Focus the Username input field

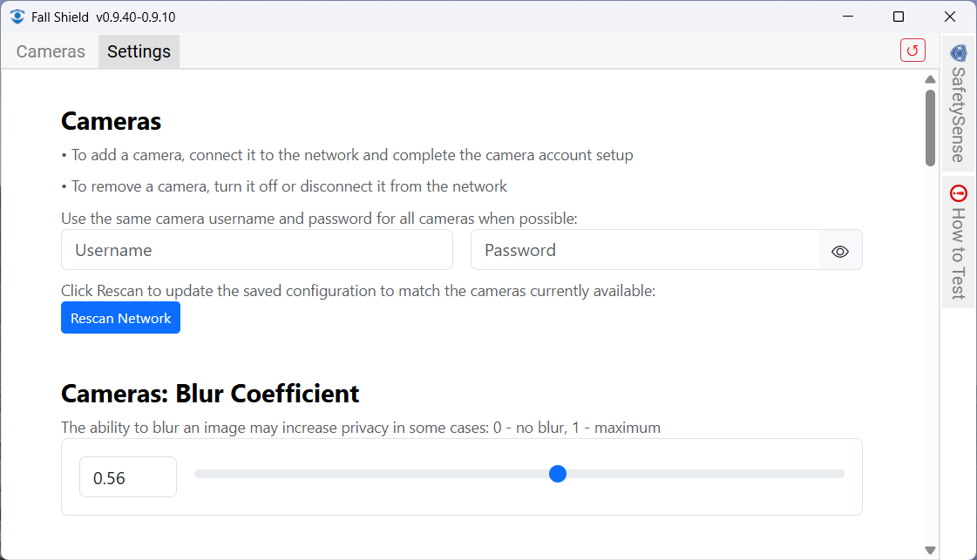[257, 250]
